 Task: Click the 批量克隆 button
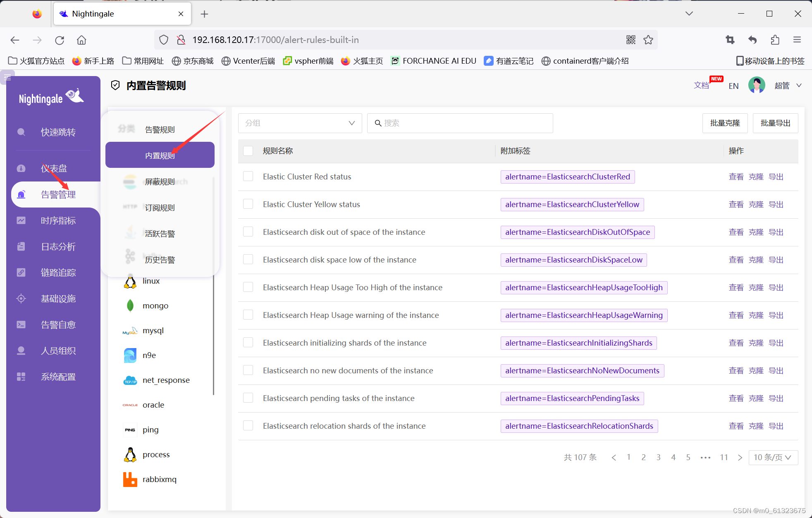click(x=725, y=123)
